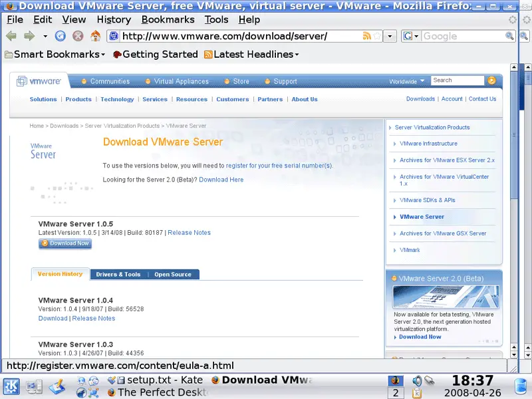Click Download Now in Server 2.0 Beta box
This screenshot has height=399, width=532.
[420, 337]
